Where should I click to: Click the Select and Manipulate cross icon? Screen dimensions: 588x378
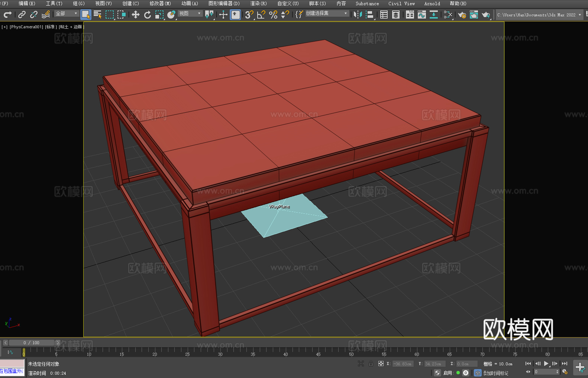click(x=223, y=14)
